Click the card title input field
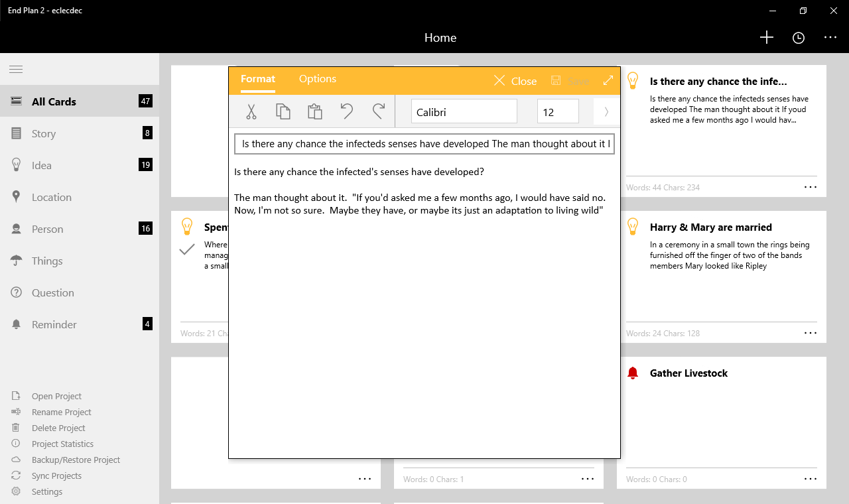Viewport: 849px width, 504px height. [x=424, y=144]
